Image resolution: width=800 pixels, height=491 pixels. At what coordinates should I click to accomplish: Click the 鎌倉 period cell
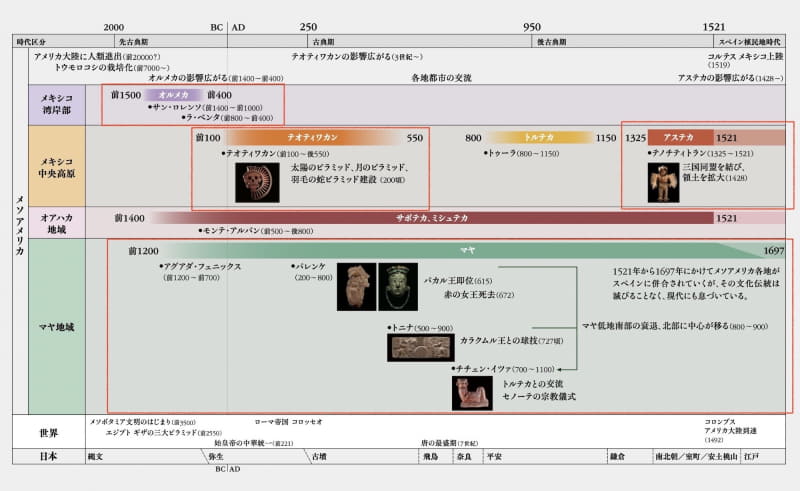(x=617, y=456)
